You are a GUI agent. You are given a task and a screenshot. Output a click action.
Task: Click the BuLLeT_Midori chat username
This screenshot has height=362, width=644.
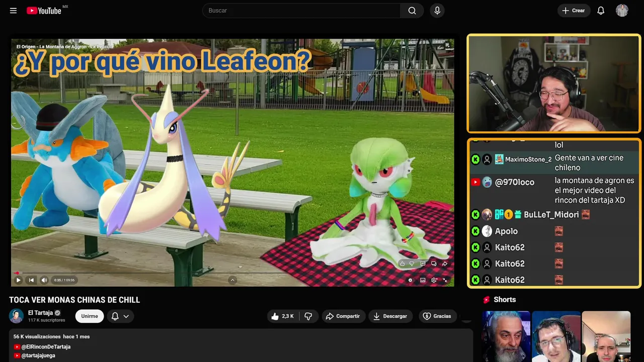(x=551, y=215)
